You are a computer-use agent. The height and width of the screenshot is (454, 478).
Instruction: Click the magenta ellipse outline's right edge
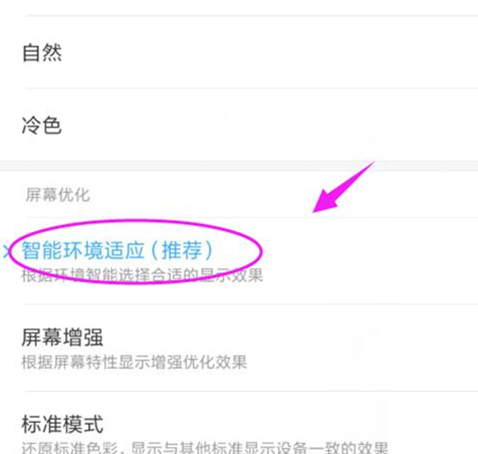[x=262, y=251]
